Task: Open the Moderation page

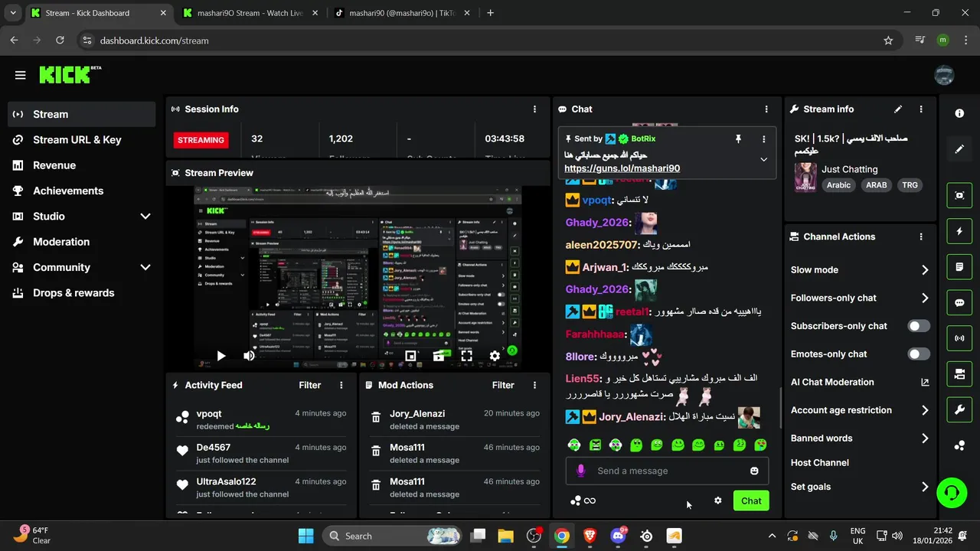Action: [82, 242]
